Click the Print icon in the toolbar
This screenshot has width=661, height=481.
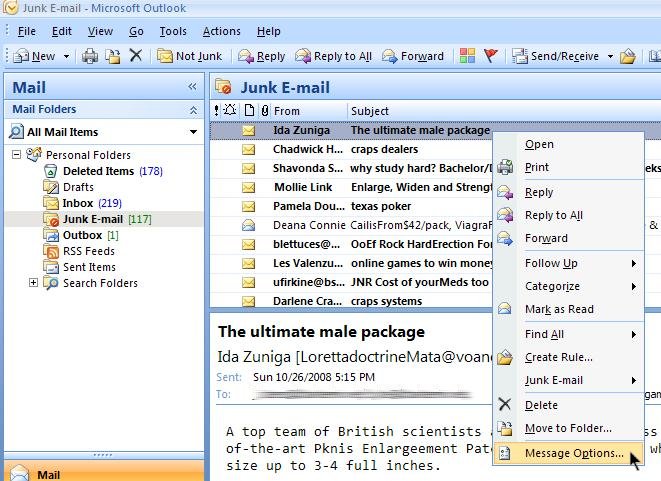click(x=90, y=56)
